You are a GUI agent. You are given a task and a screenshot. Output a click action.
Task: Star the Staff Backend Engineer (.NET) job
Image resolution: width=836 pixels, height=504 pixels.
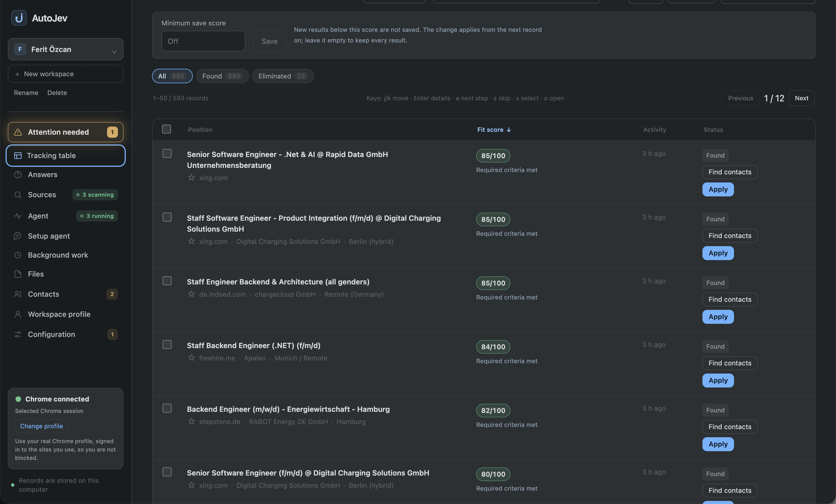pos(191,358)
